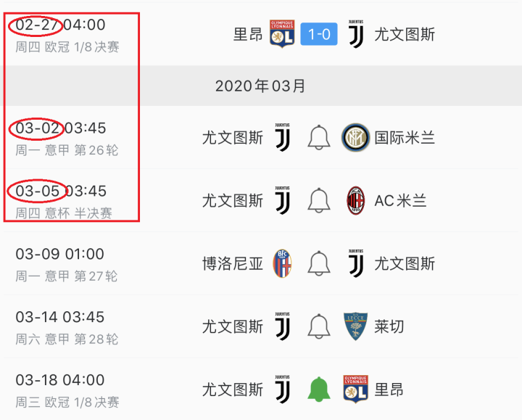Click the Inter Milan club crest

(355, 138)
